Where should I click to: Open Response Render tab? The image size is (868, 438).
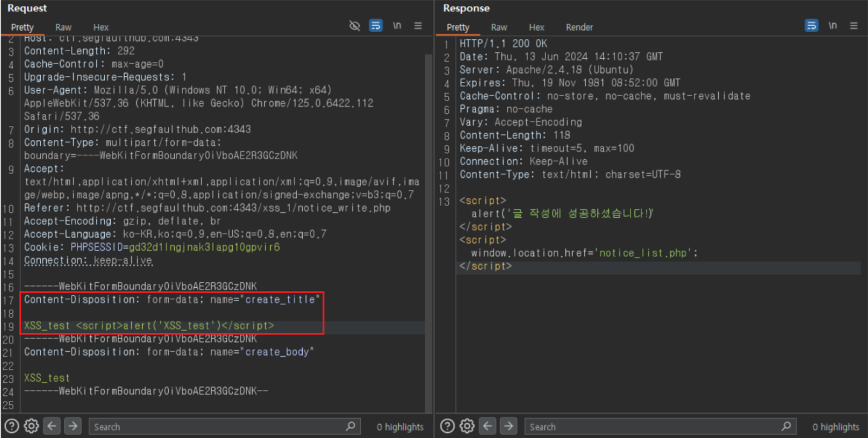(579, 27)
